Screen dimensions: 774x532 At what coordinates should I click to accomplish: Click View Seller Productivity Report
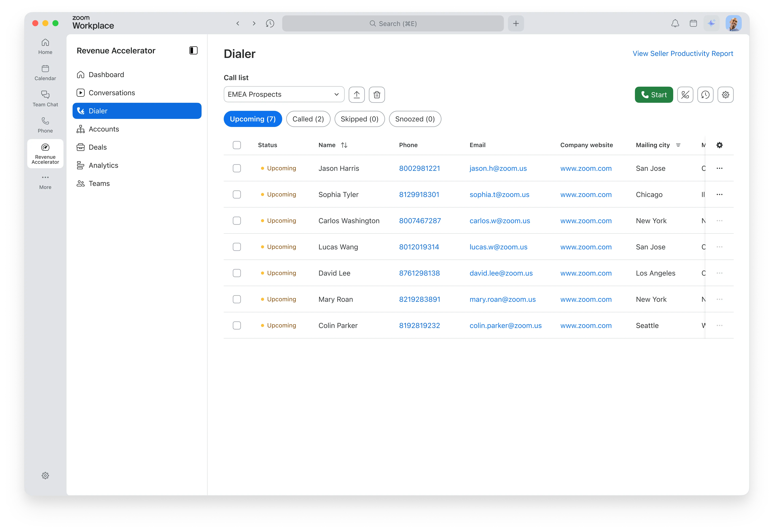pyautogui.click(x=682, y=53)
